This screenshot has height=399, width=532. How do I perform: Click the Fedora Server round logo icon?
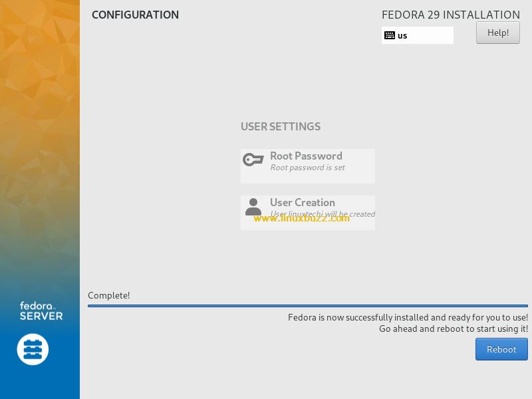pyautogui.click(x=33, y=349)
